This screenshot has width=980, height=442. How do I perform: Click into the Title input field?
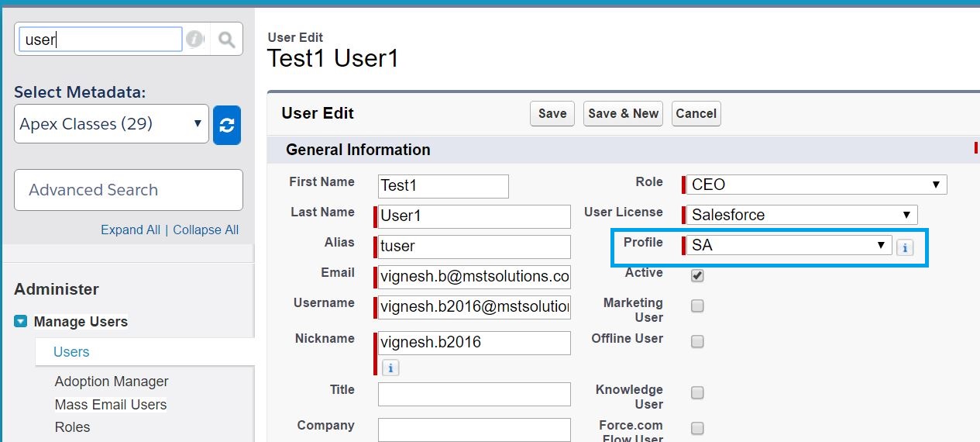coord(474,394)
